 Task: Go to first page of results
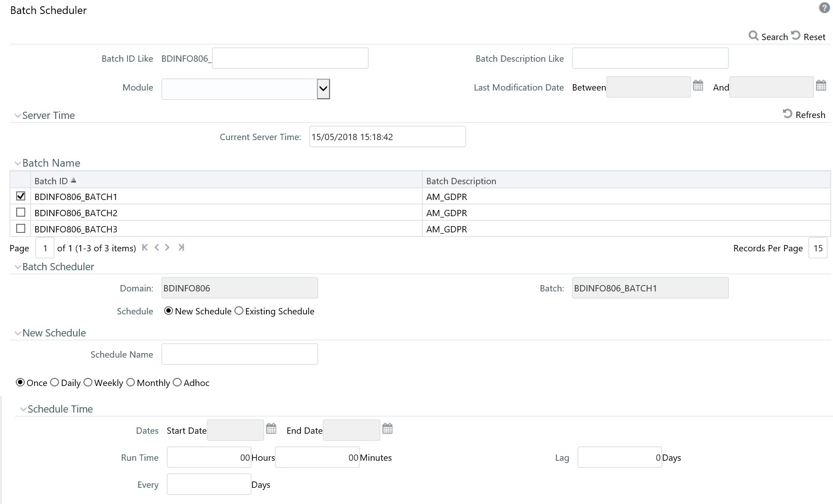(x=145, y=247)
